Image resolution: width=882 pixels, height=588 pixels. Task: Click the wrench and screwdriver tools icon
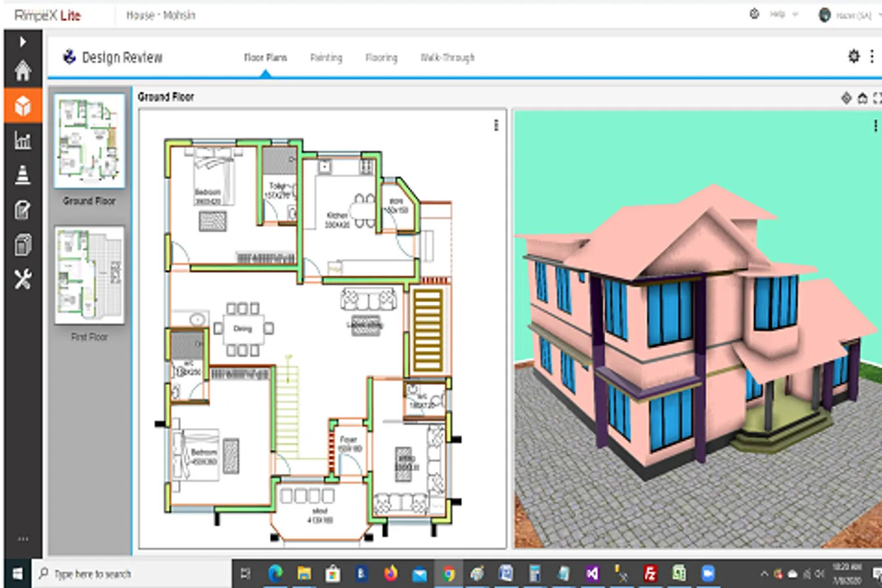pos(23,280)
